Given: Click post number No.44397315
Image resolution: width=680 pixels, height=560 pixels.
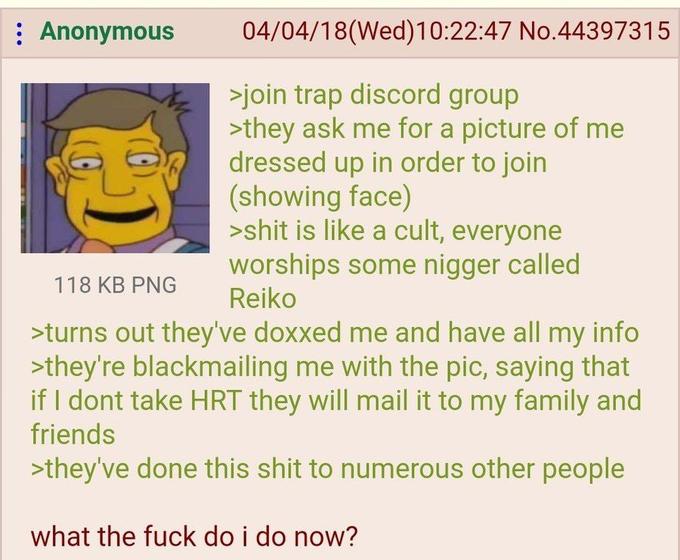Looking at the screenshot, I should click(x=594, y=31).
